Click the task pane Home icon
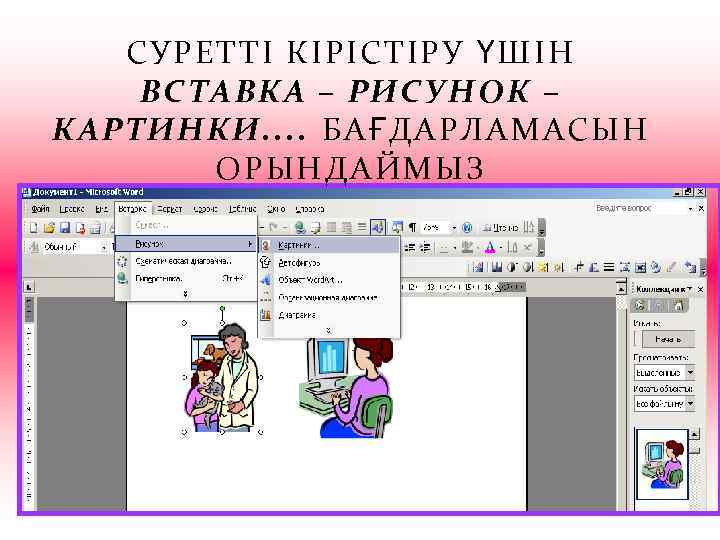The height and width of the screenshot is (540, 720). (x=679, y=306)
